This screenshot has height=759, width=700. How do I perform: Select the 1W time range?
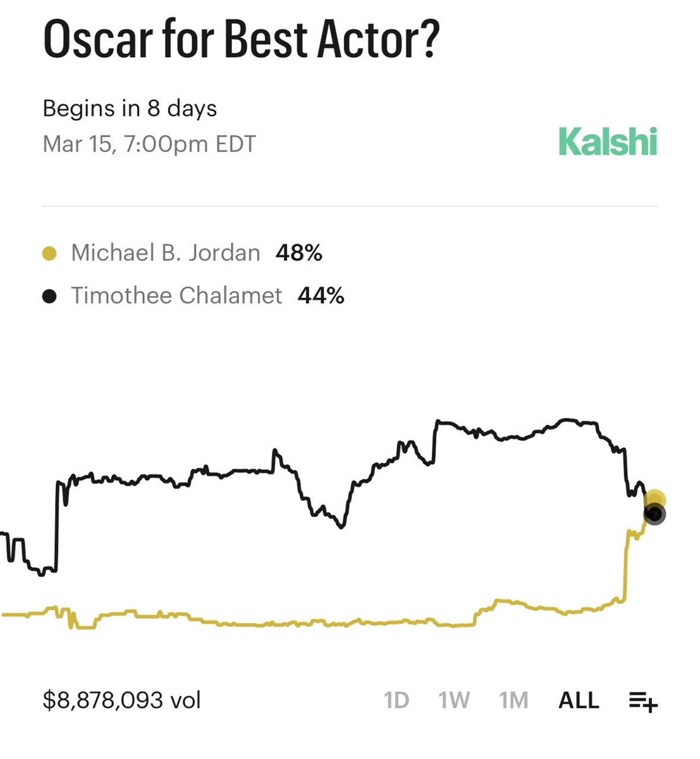[454, 701]
